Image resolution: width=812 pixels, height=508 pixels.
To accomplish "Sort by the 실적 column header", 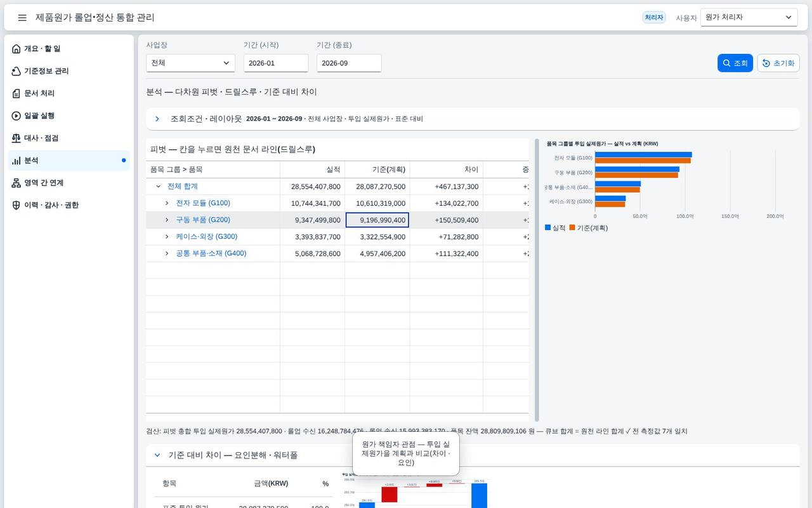I will (313, 170).
